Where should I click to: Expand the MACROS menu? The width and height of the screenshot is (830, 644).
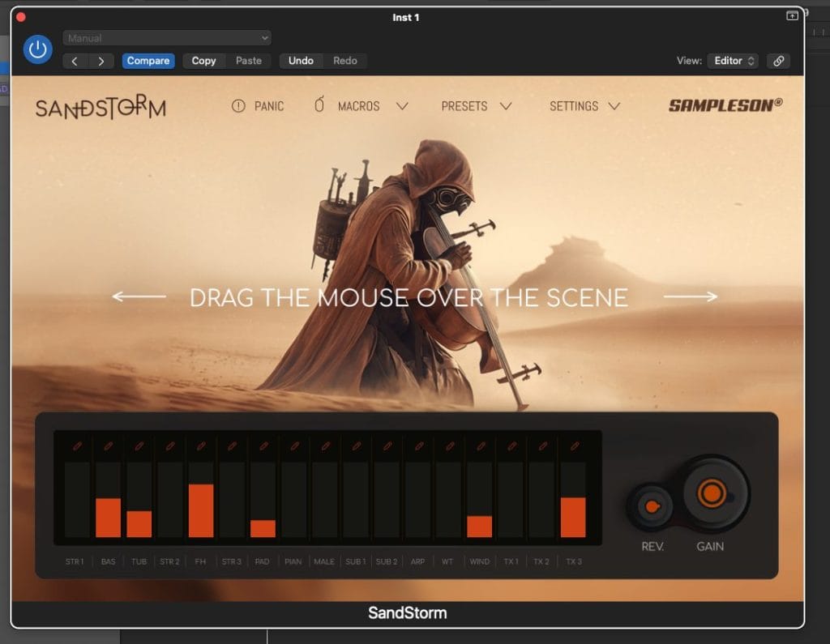pos(362,106)
